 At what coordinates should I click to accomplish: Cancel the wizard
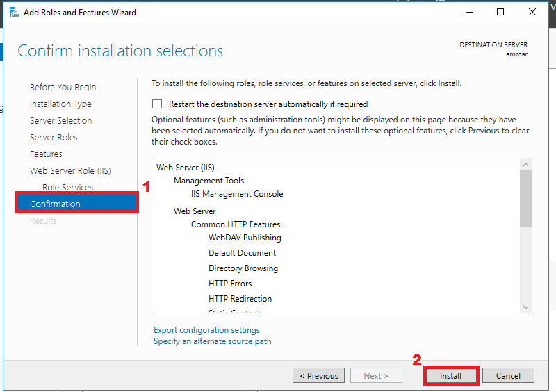coord(508,376)
